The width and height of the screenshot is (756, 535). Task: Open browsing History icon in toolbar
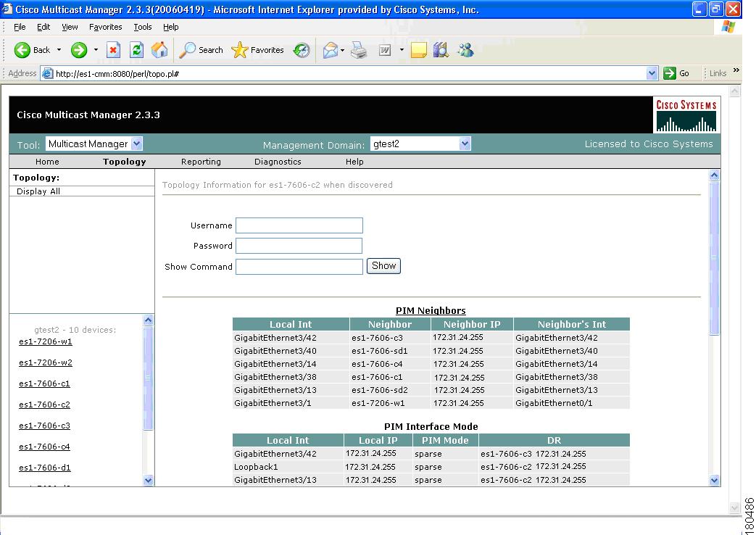pyautogui.click(x=302, y=50)
